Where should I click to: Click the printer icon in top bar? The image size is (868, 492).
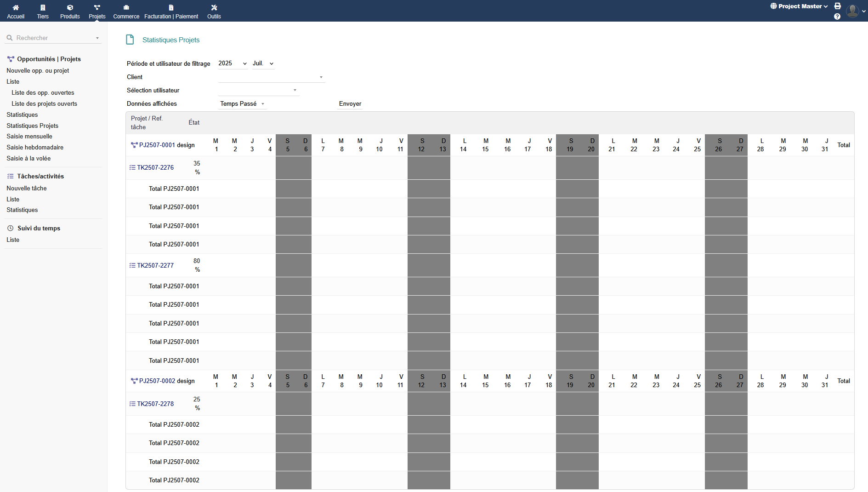tap(838, 6)
